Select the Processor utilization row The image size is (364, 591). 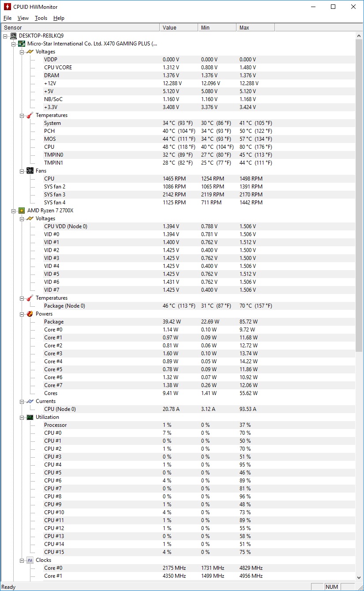178,425
